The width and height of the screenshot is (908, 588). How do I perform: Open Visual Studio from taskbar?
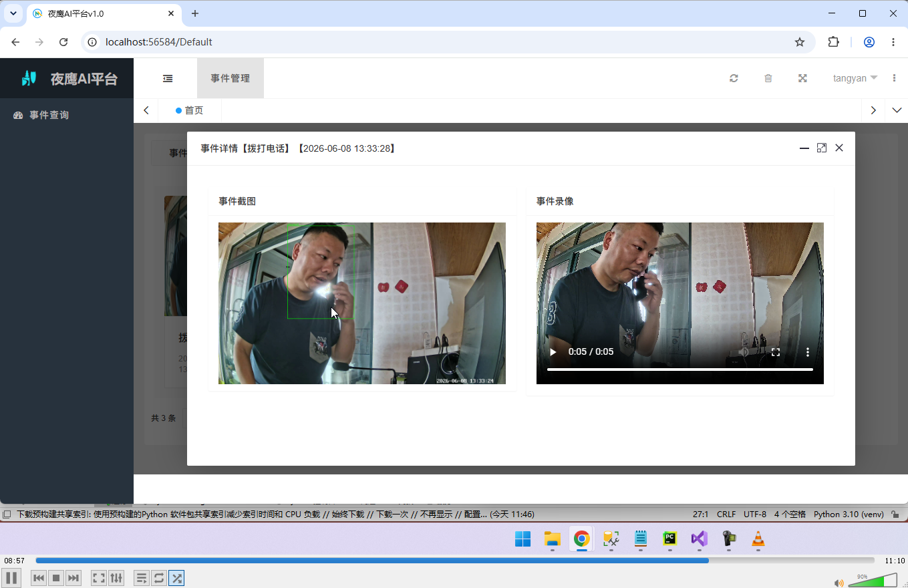coord(699,539)
